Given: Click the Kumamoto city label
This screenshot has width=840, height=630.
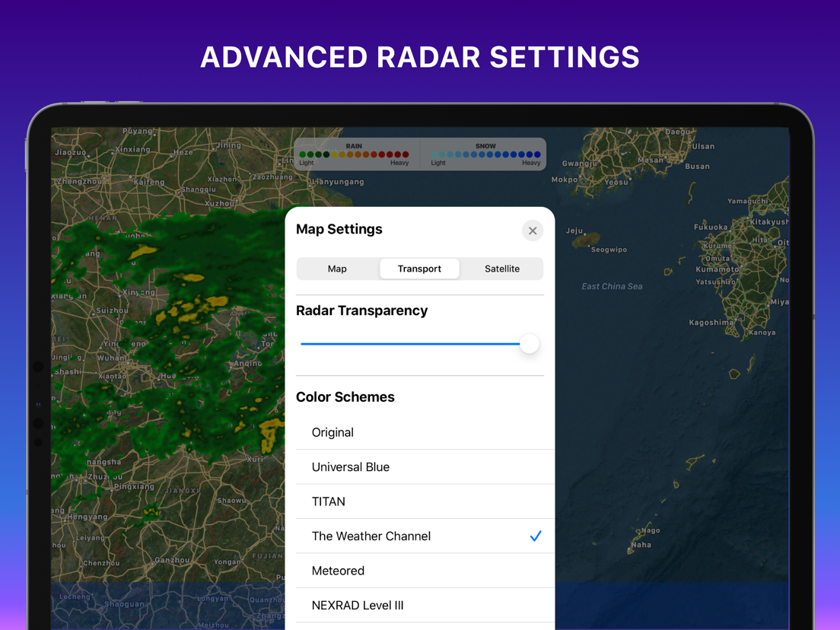Looking at the screenshot, I should pyautogui.click(x=717, y=269).
